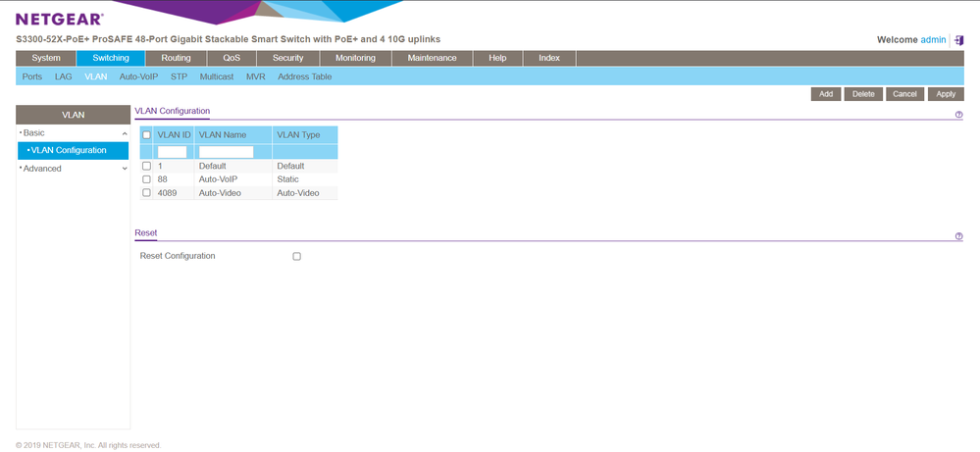
Task: Select the VLAN submenu item
Action: pos(95,76)
